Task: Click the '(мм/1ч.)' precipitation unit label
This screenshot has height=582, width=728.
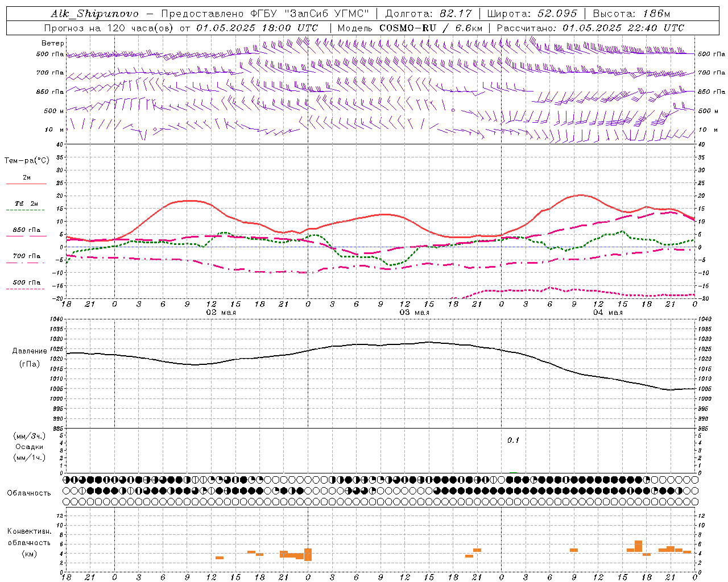Action: click(30, 458)
